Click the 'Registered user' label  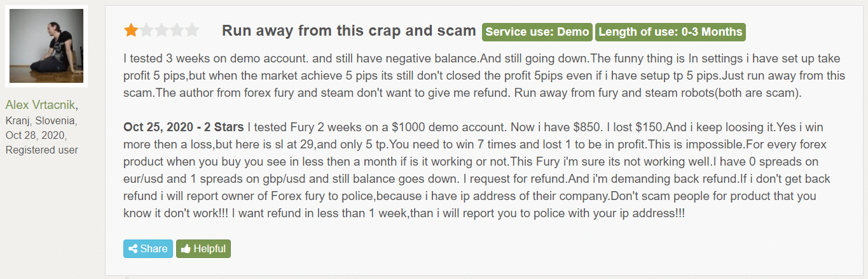coord(42,150)
